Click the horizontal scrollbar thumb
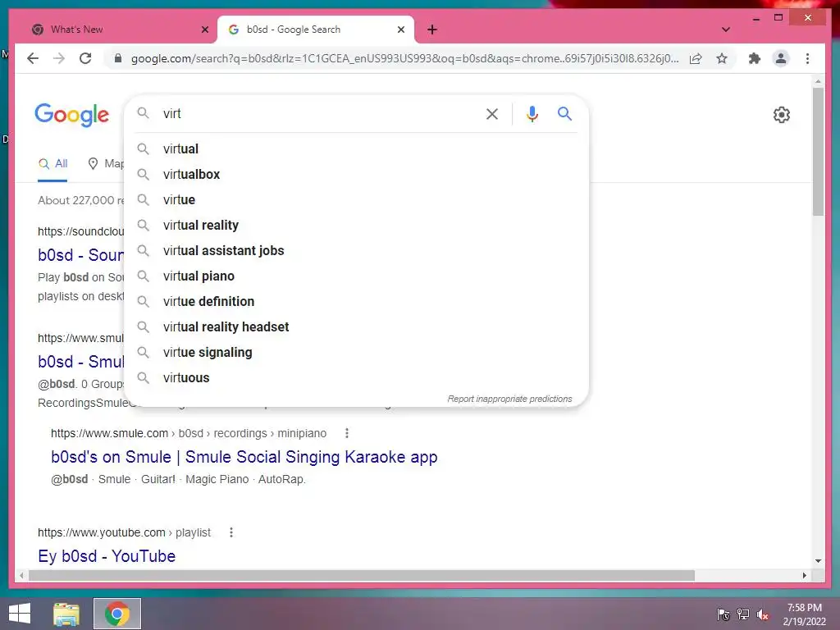 click(362, 575)
